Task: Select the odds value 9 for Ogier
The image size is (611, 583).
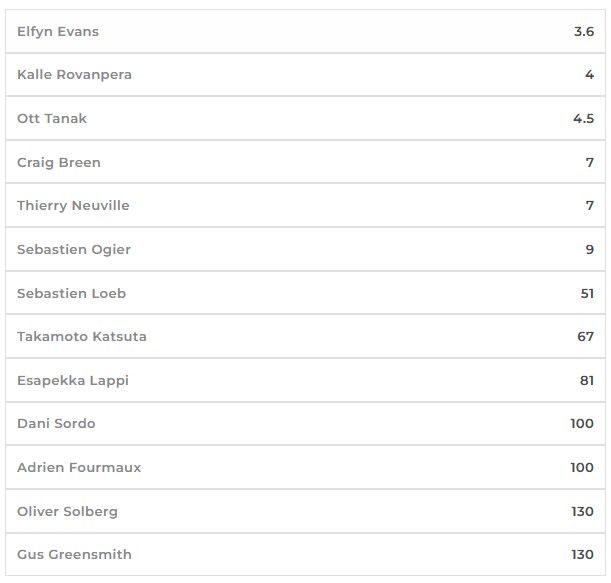Action: pos(590,249)
